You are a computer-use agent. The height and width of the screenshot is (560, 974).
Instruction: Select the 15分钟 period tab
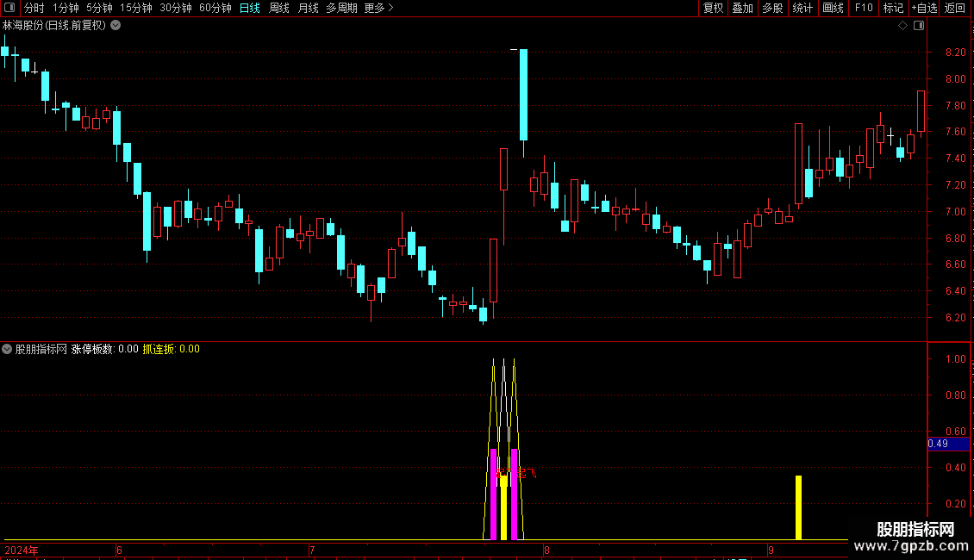tap(136, 8)
